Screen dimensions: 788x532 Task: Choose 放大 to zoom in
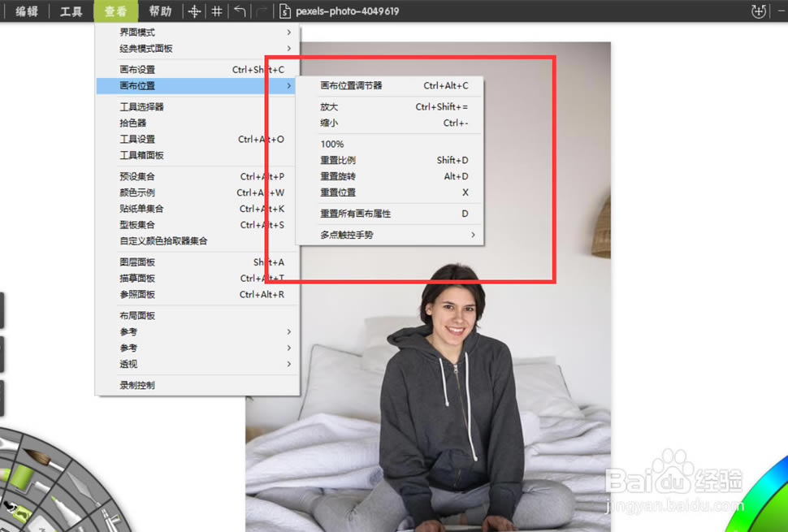point(390,106)
